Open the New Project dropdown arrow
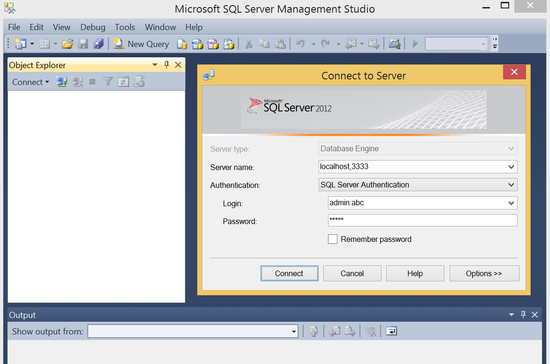The image size is (550, 364). point(32,44)
